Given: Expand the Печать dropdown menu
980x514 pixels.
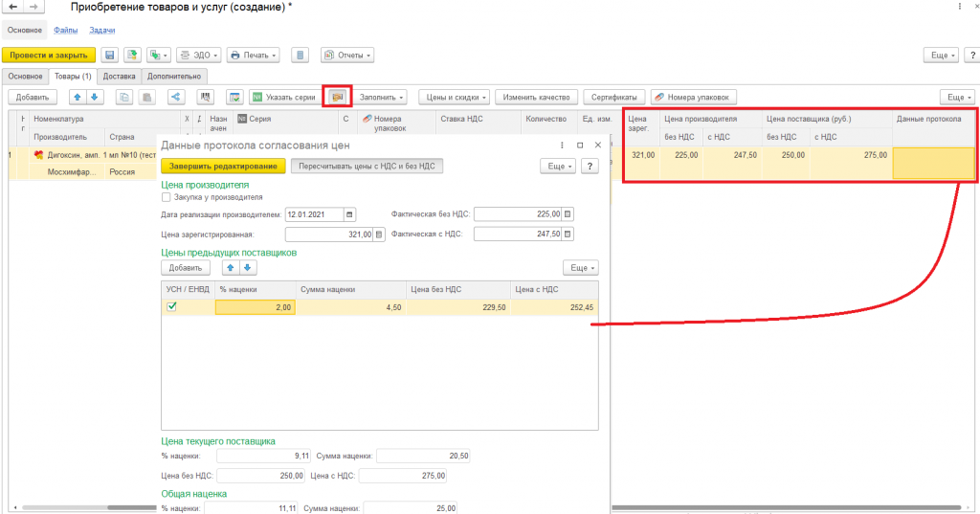Looking at the screenshot, I should tap(253, 55).
